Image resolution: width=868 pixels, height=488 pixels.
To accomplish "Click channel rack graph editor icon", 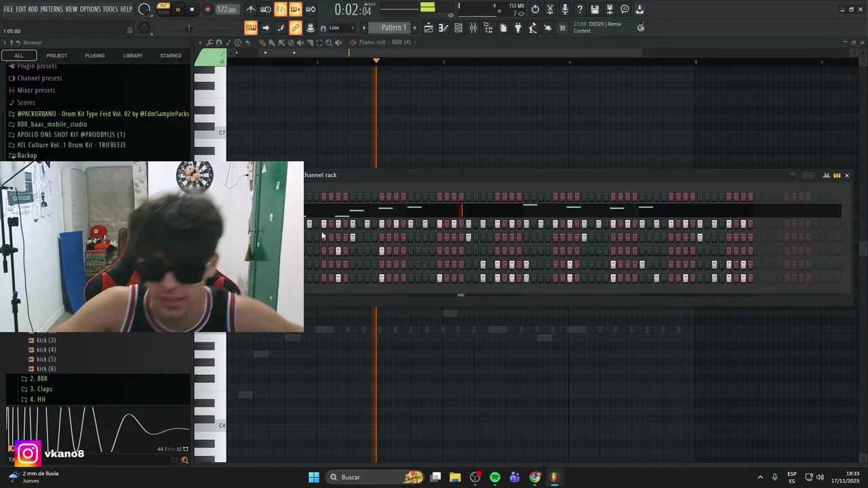I will coord(826,176).
